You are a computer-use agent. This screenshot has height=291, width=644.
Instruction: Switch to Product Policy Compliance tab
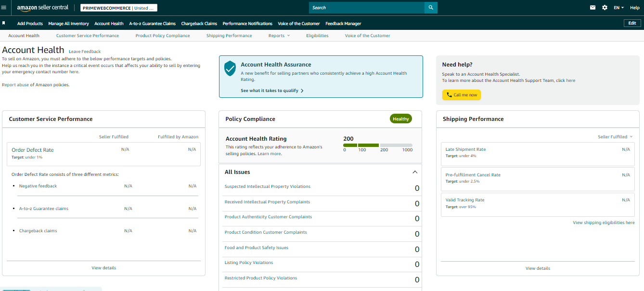pos(163,36)
